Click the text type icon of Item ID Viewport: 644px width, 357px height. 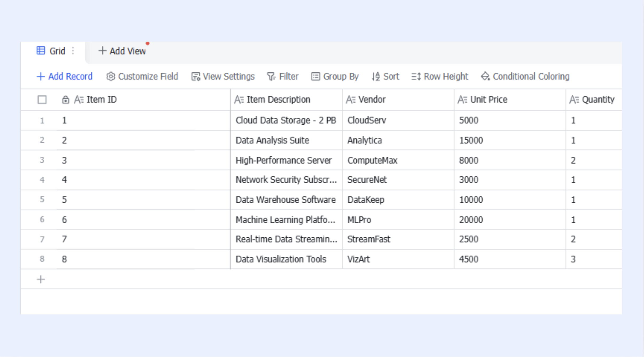[x=79, y=100]
